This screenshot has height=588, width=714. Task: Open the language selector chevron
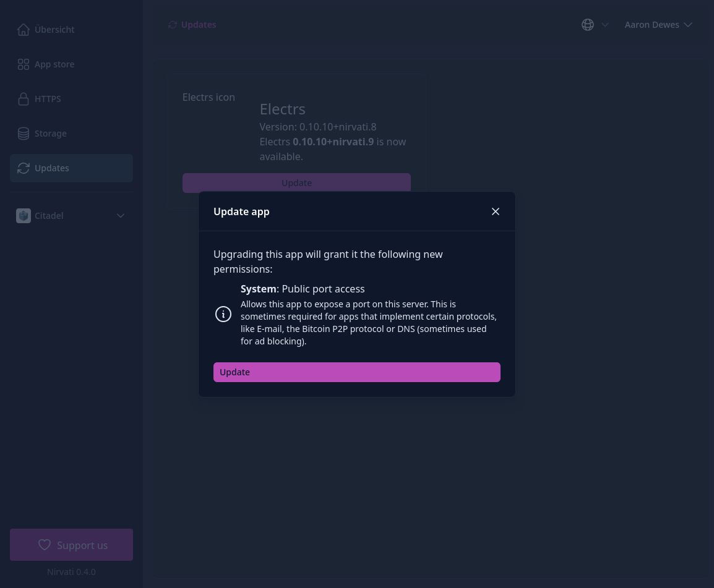coord(605,25)
